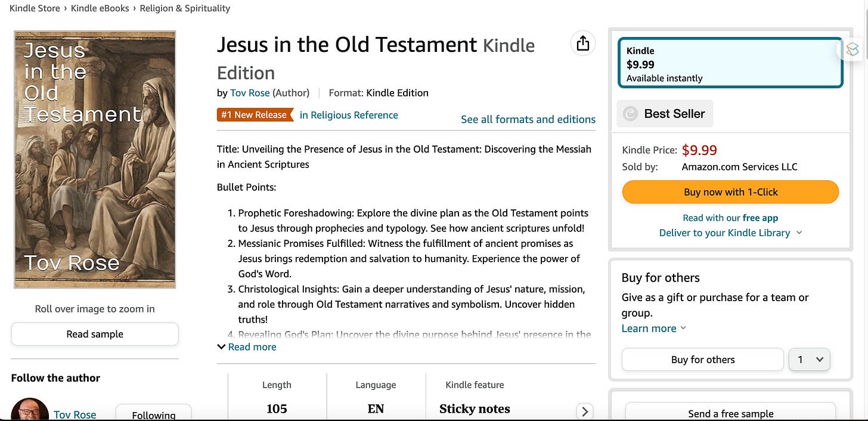
Task: Click the Read sample button
Action: point(95,334)
